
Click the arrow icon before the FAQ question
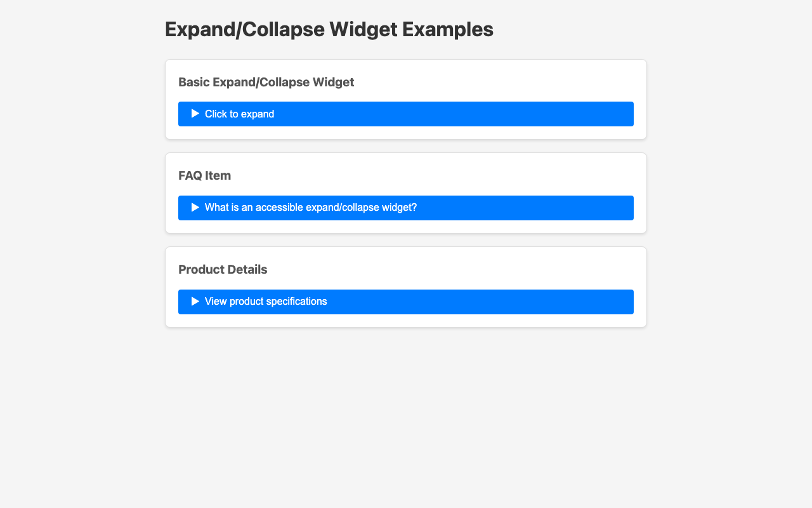coord(195,208)
